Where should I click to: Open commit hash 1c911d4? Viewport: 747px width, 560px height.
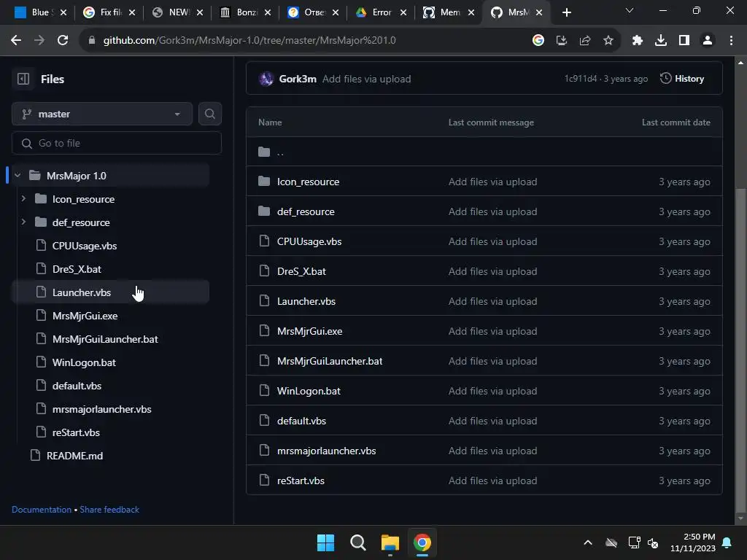(580, 79)
